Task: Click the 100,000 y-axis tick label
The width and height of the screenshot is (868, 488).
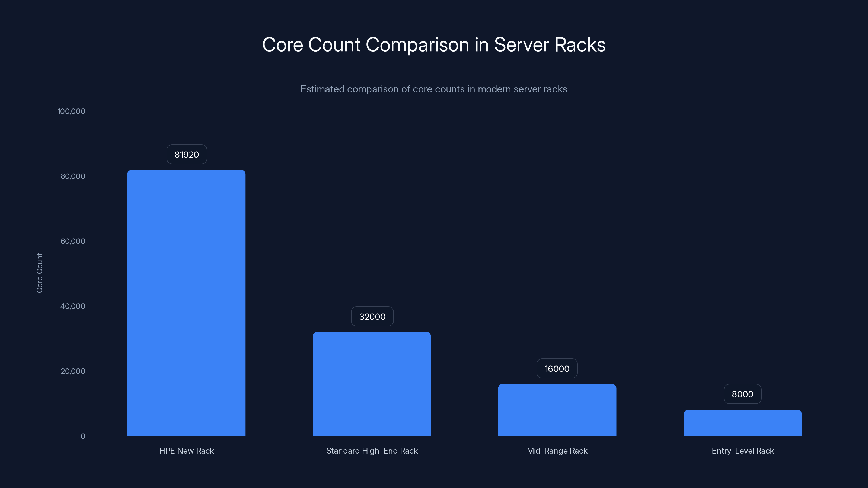Action: pyautogui.click(x=71, y=111)
